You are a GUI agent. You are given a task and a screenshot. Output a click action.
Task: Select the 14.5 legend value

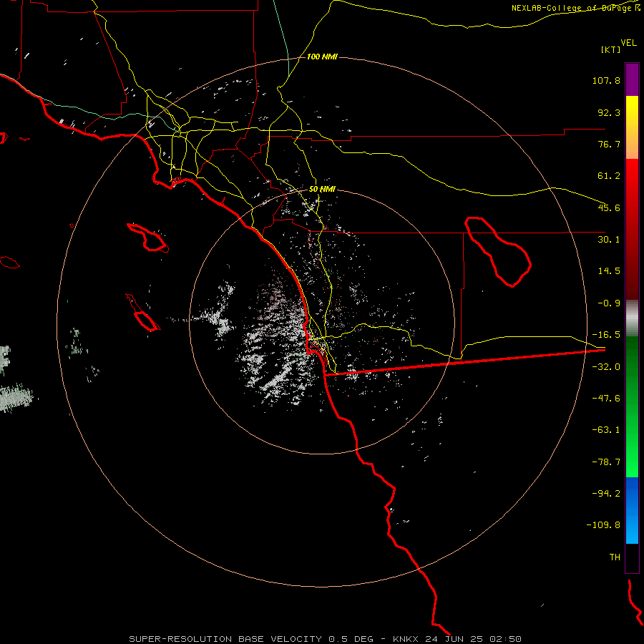click(609, 271)
